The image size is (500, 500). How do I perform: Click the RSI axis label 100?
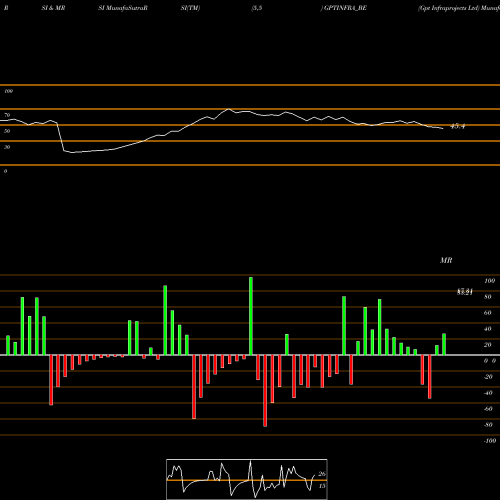(x=9, y=91)
